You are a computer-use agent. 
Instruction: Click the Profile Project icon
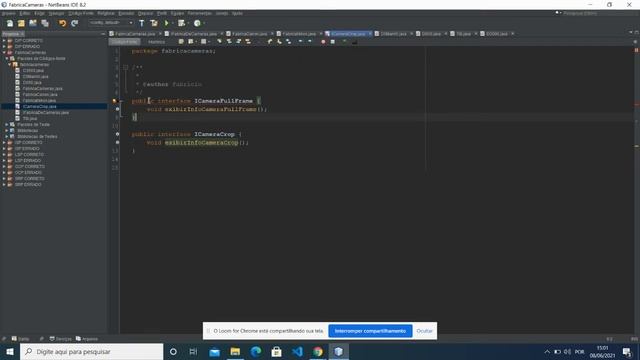click(x=198, y=23)
